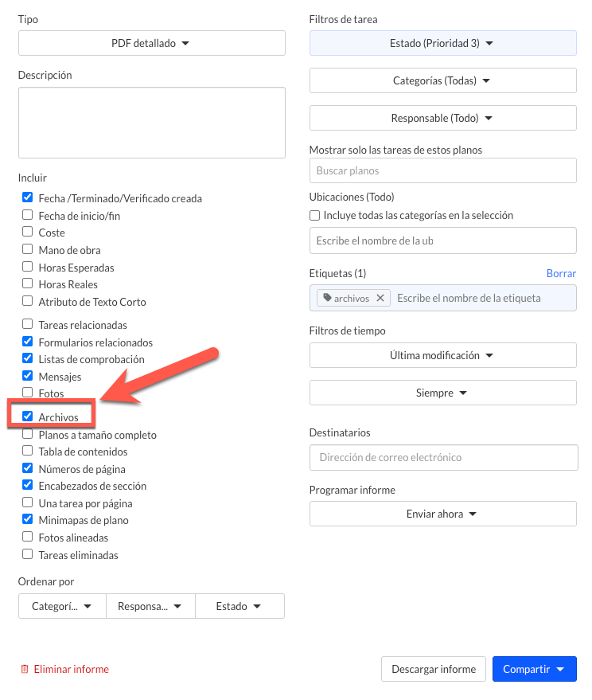Click the Buscar planos search field
Image resolution: width=592 pixels, height=700 pixels.
pyautogui.click(x=443, y=170)
